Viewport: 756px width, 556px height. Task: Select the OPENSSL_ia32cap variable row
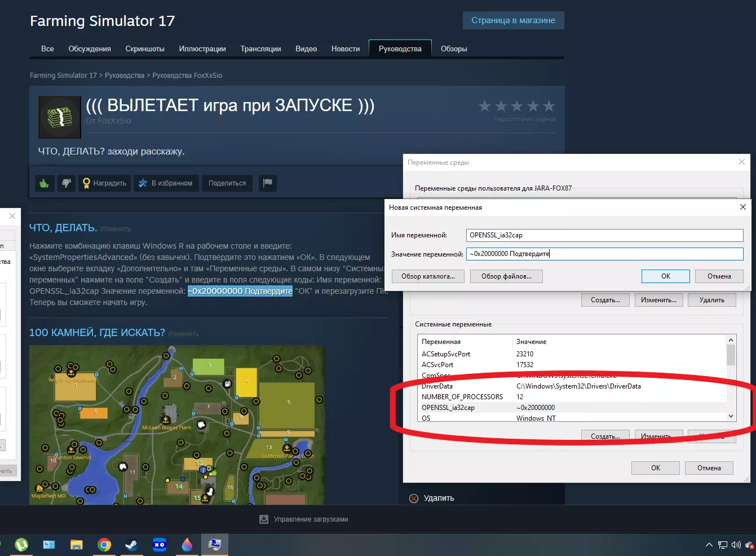(x=572, y=408)
